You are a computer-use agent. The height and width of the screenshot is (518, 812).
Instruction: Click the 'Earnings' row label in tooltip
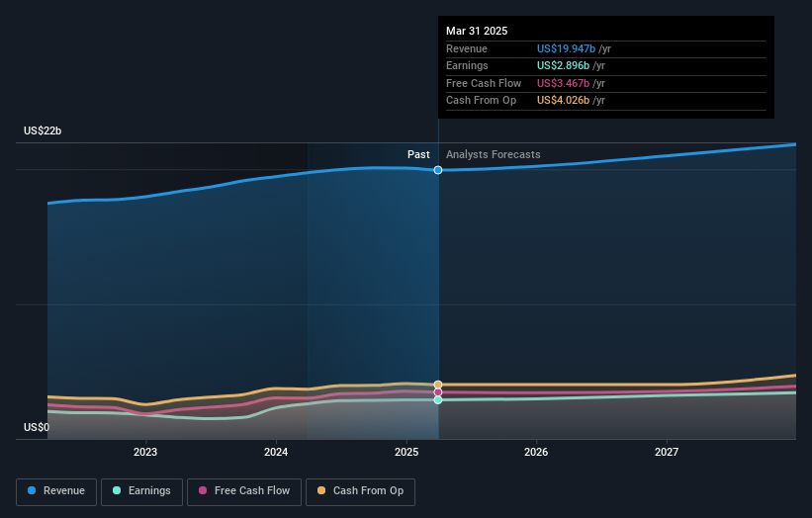point(467,65)
